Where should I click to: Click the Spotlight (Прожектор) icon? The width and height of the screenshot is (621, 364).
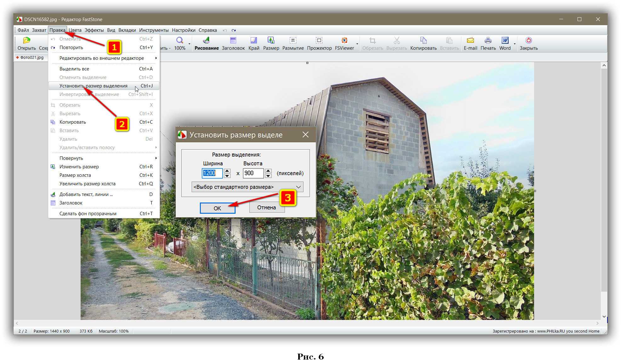click(x=319, y=41)
